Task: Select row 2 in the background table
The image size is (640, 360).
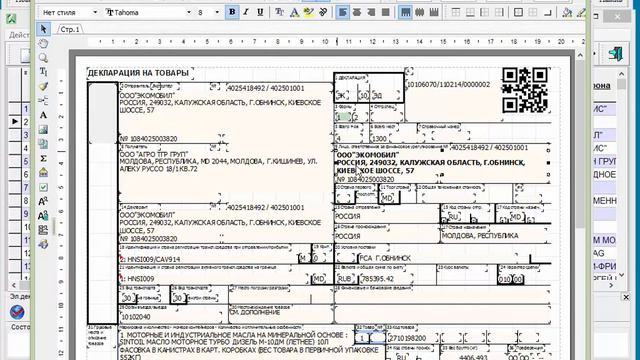Action: (26, 122)
